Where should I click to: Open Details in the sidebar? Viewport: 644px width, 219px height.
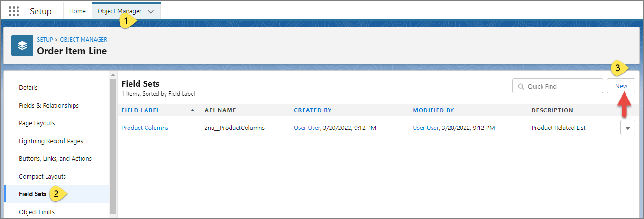(x=28, y=88)
